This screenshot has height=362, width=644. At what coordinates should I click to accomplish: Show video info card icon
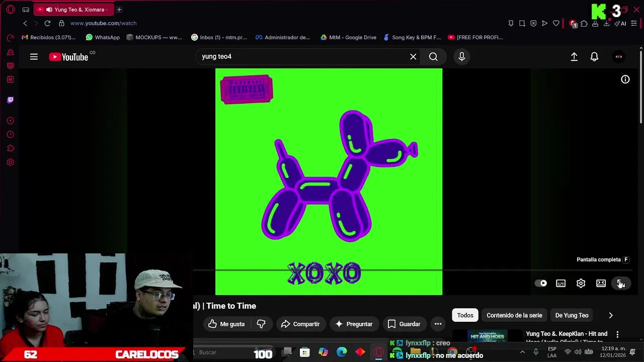pyautogui.click(x=625, y=79)
